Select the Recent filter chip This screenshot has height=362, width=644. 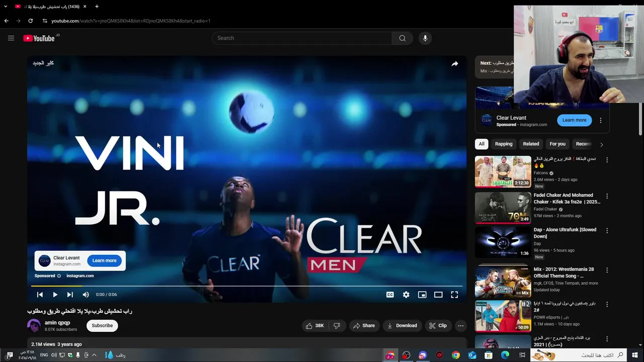pos(583,144)
